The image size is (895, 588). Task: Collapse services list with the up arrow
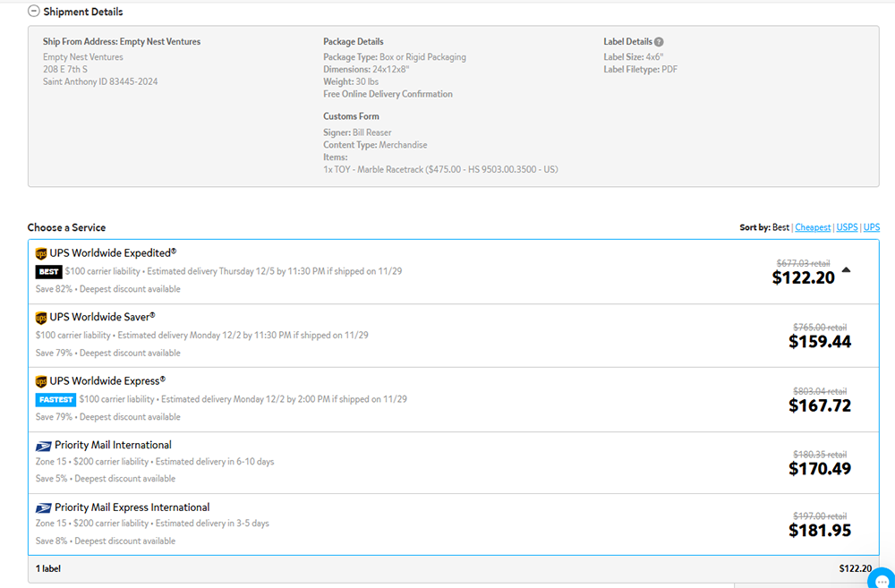(846, 270)
